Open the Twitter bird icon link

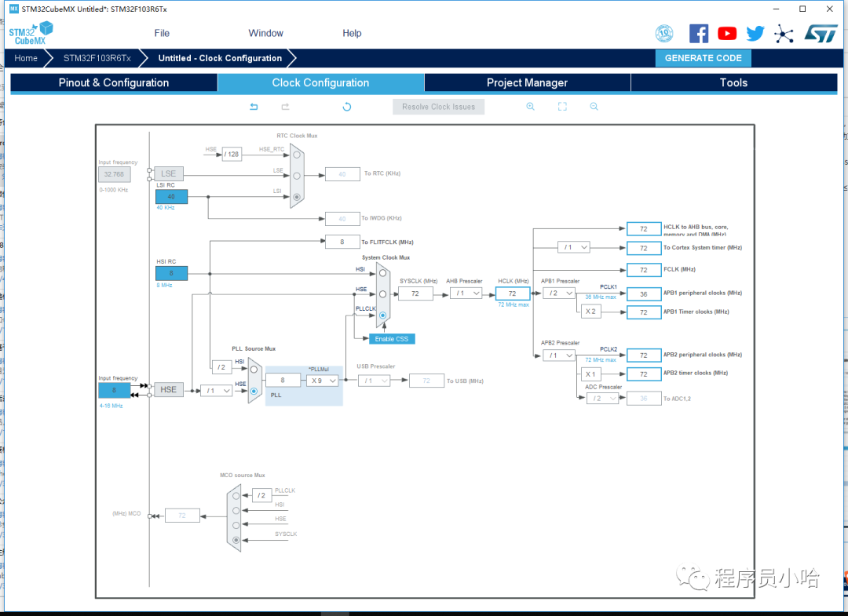click(755, 33)
